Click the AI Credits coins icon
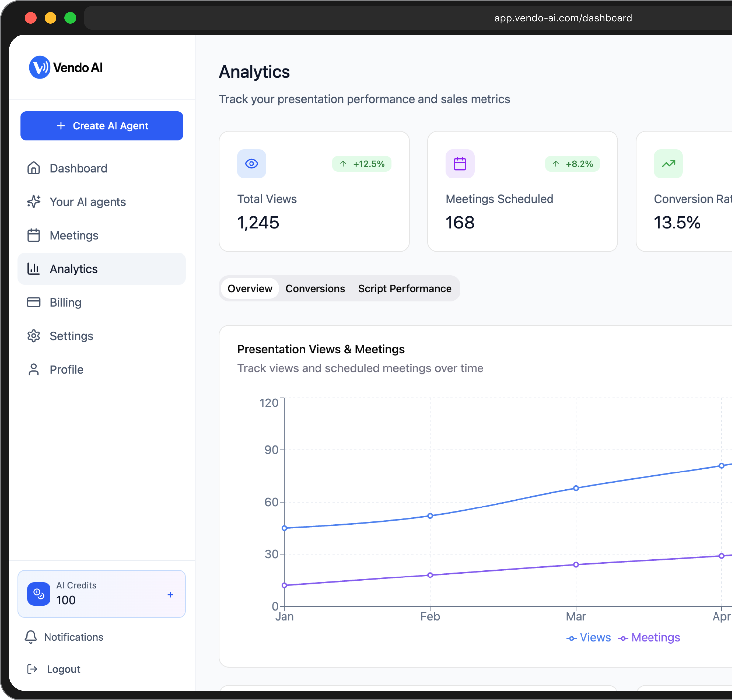This screenshot has height=700, width=732. coord(39,594)
